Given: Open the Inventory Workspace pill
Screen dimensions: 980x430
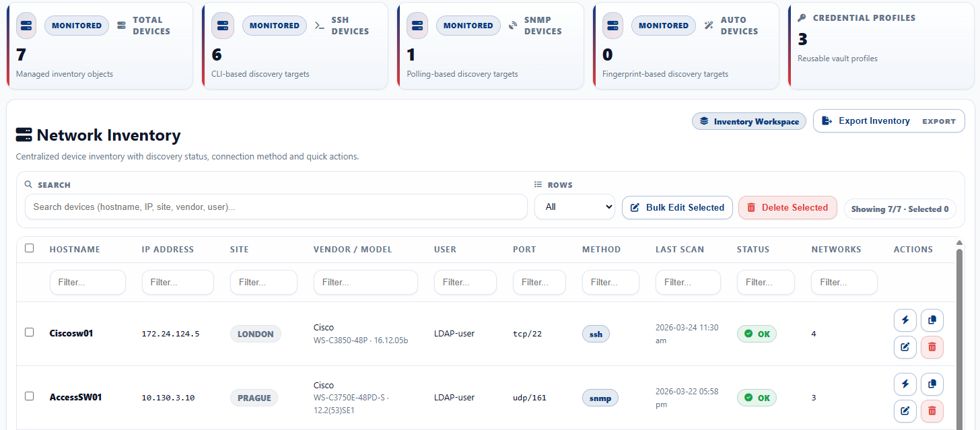Looking at the screenshot, I should 749,121.
